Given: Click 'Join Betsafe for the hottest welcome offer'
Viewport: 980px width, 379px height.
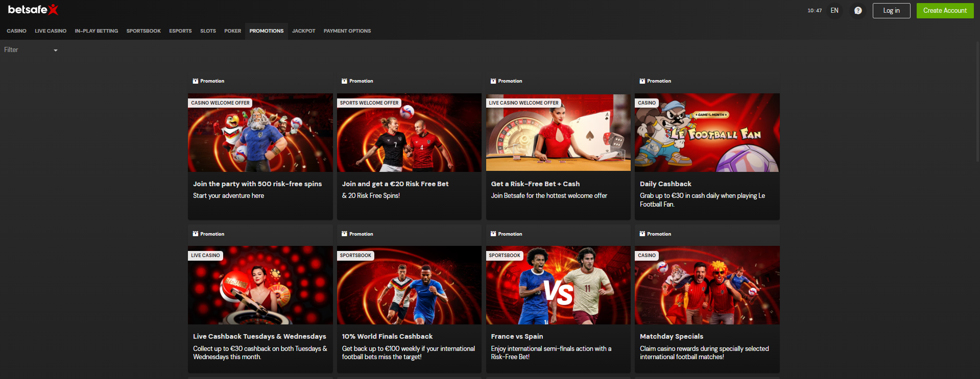Looking at the screenshot, I should 549,196.
